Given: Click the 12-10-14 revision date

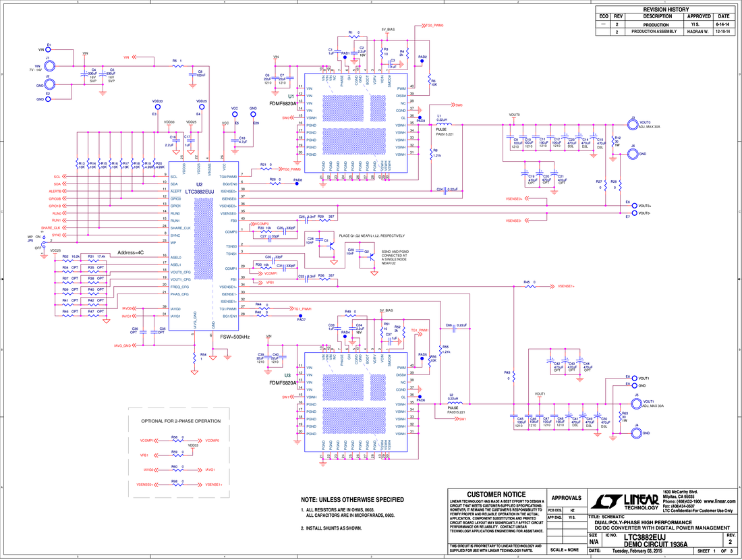Looking at the screenshot, I should pos(722,32).
